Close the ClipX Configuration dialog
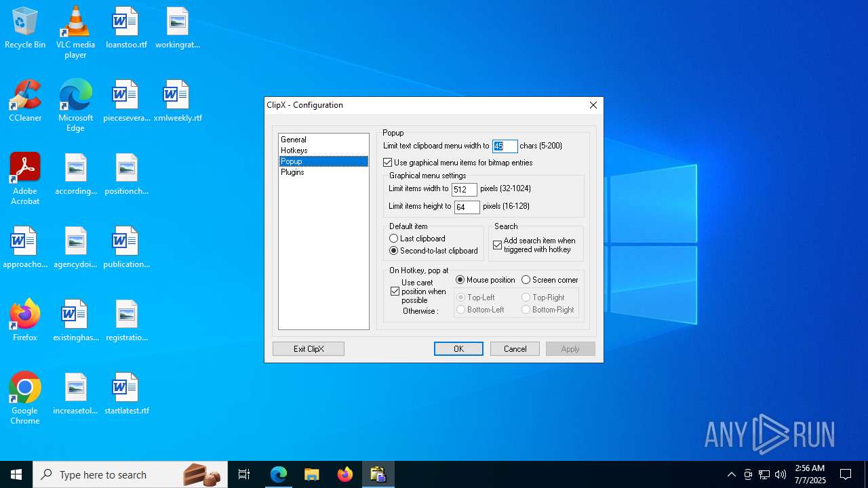868x488 pixels. [x=593, y=105]
